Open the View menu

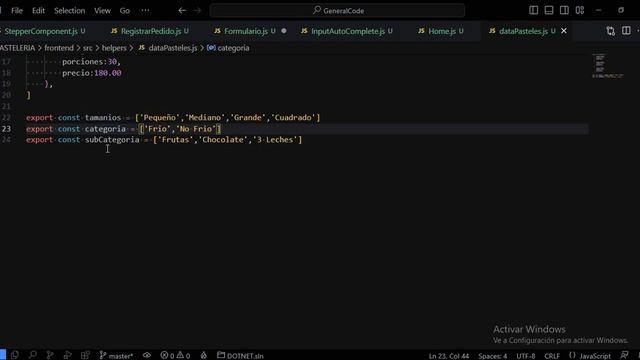[102, 11]
